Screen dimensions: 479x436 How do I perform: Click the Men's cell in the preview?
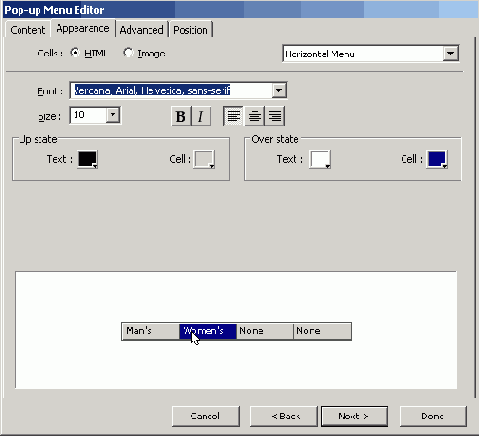click(151, 331)
